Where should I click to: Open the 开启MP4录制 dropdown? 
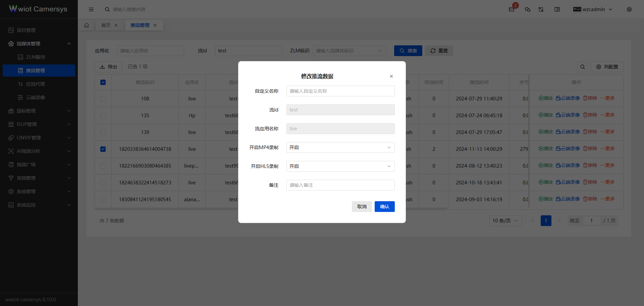(x=340, y=147)
